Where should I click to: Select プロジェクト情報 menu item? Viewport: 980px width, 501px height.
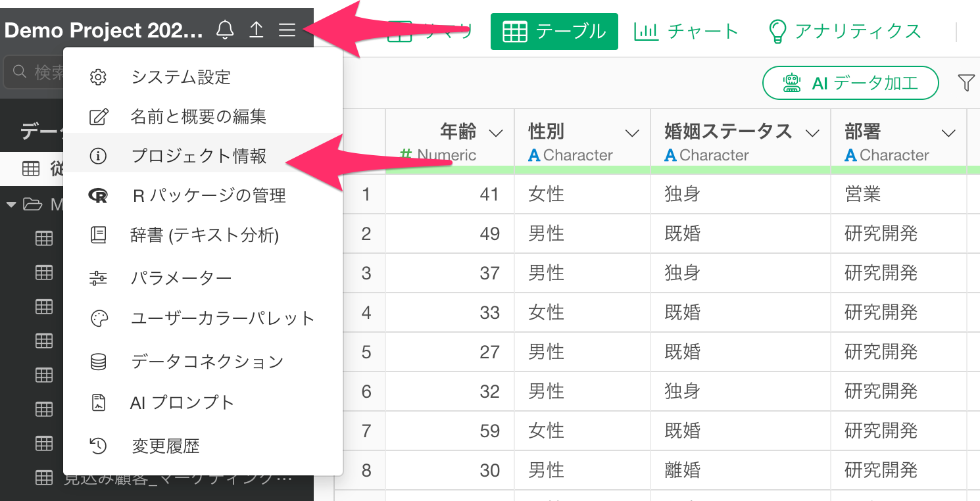198,156
